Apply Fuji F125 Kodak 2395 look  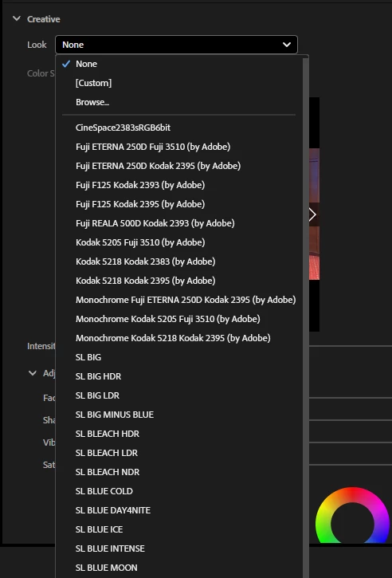(x=179, y=204)
